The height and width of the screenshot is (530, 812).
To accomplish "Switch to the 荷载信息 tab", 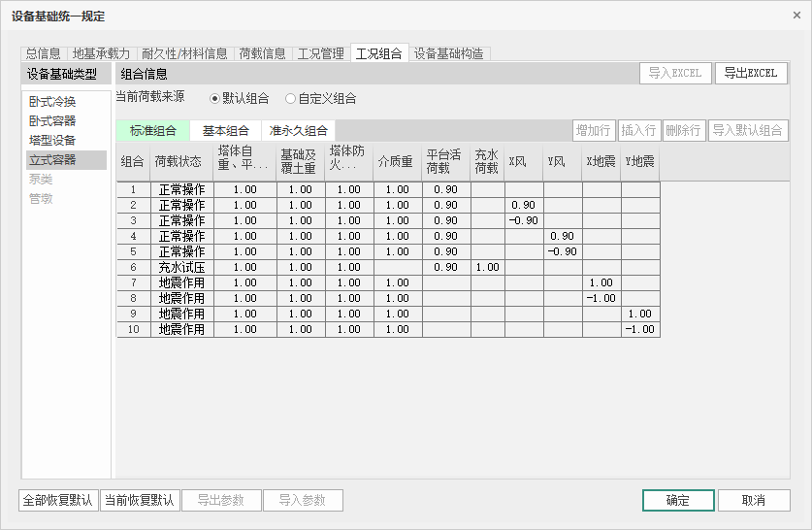I will (x=263, y=53).
